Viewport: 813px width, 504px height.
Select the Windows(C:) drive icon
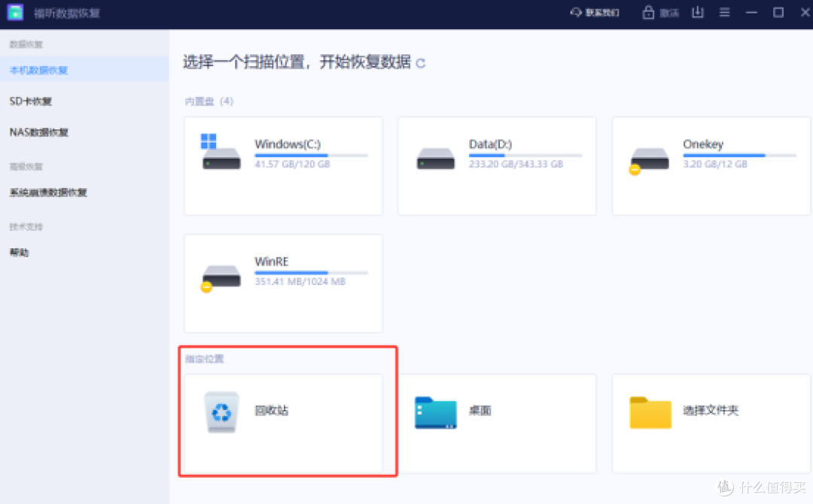[221, 152]
